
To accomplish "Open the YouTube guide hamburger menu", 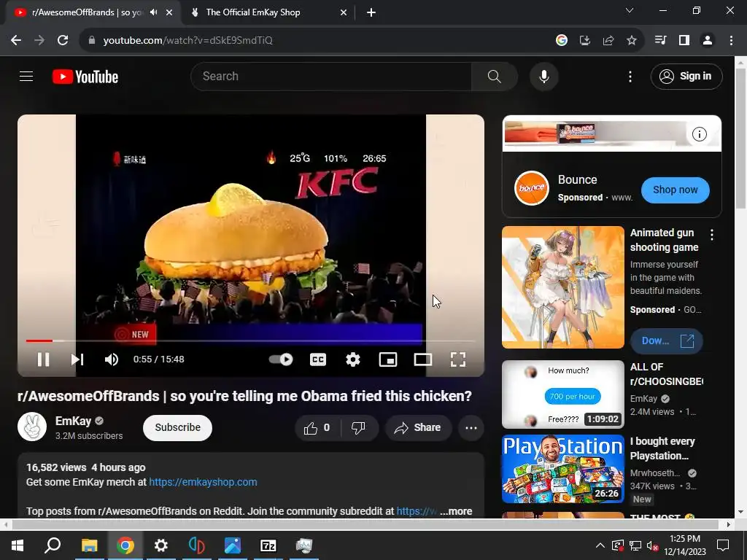I will click(x=26, y=76).
